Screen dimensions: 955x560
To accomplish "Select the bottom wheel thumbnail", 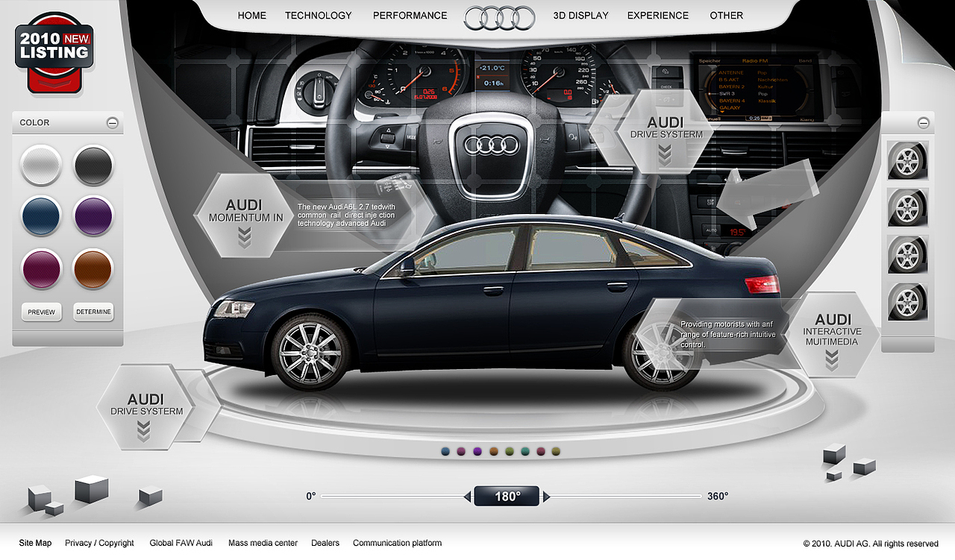I will pyautogui.click(x=908, y=301).
